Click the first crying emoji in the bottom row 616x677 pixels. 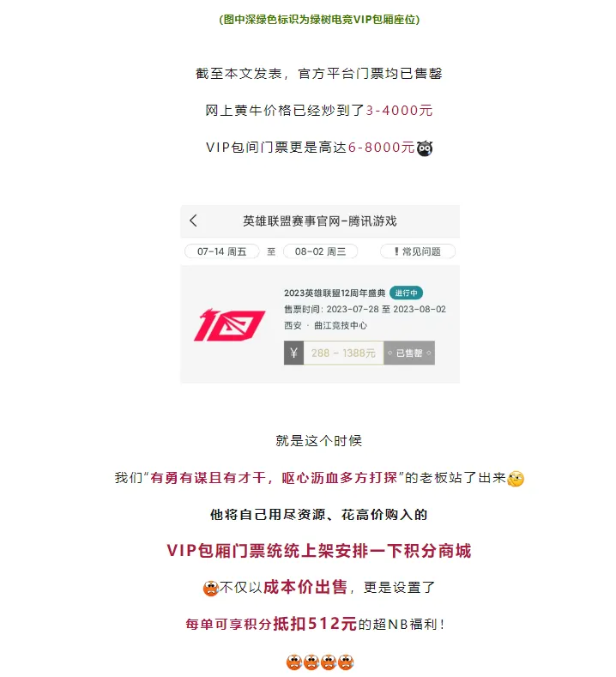point(294,662)
